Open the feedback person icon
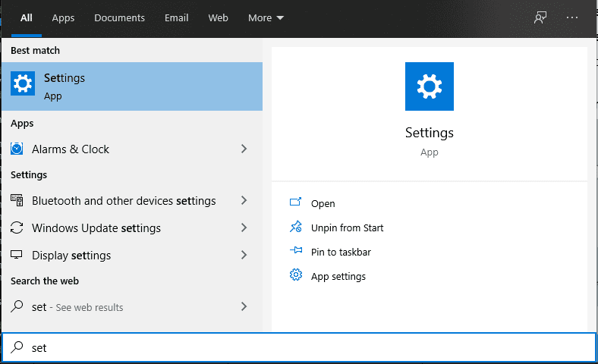The height and width of the screenshot is (364, 598). 540,17
